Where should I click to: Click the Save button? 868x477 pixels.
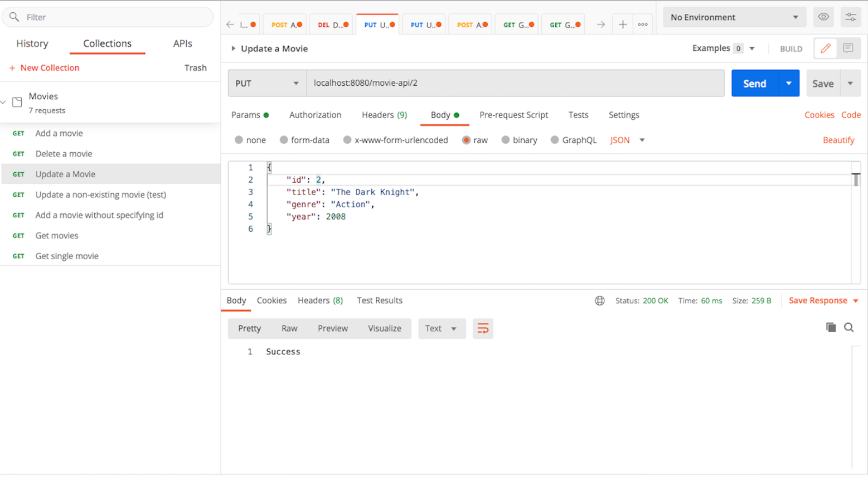(x=823, y=84)
